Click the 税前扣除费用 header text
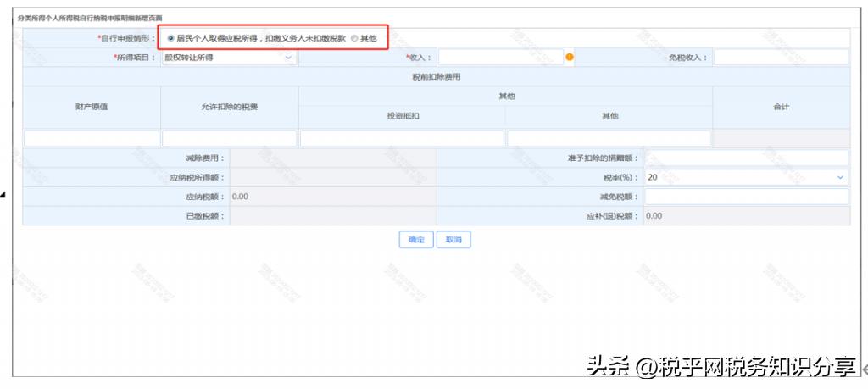The height and width of the screenshot is (389, 868). pyautogui.click(x=437, y=77)
